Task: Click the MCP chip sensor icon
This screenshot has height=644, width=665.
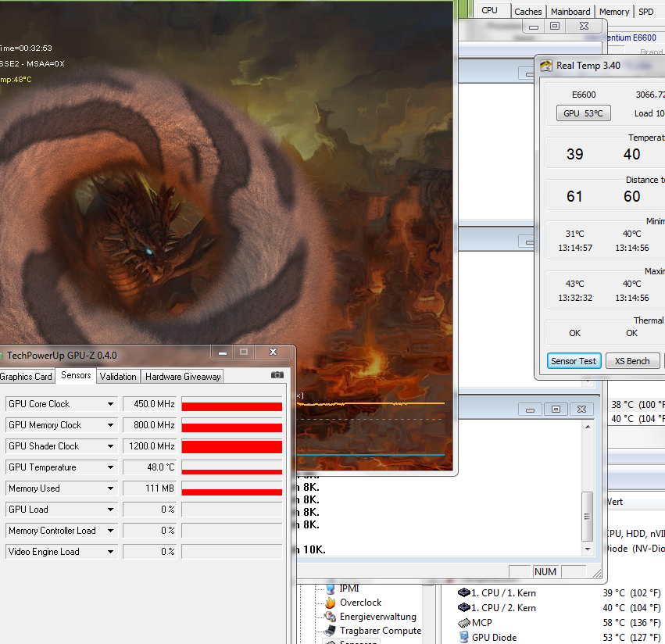Action: coord(464,623)
